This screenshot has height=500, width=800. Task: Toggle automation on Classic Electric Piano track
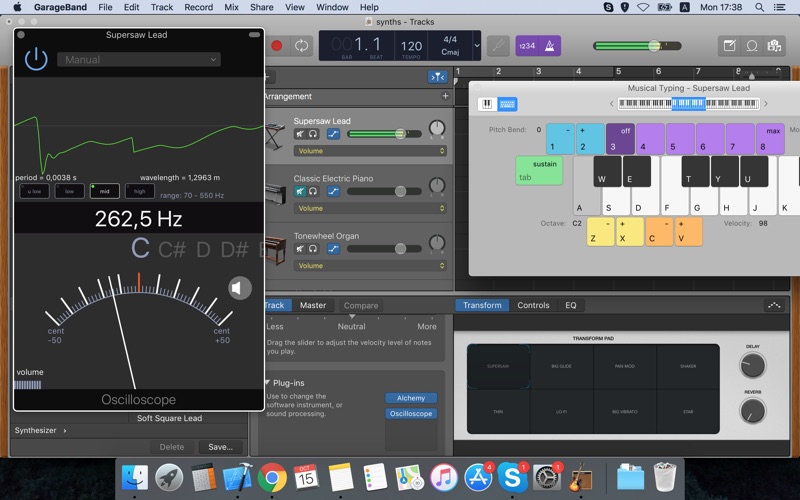pos(333,191)
